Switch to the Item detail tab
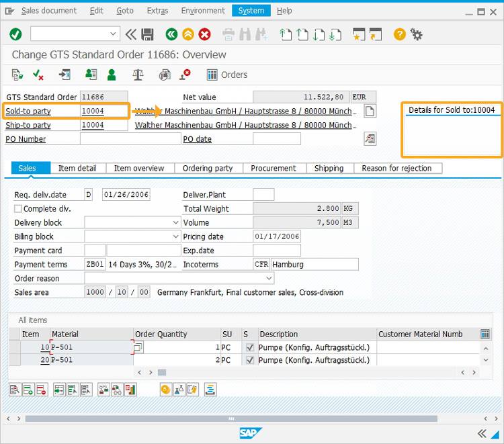This screenshot has height=444, width=504. pyautogui.click(x=78, y=168)
